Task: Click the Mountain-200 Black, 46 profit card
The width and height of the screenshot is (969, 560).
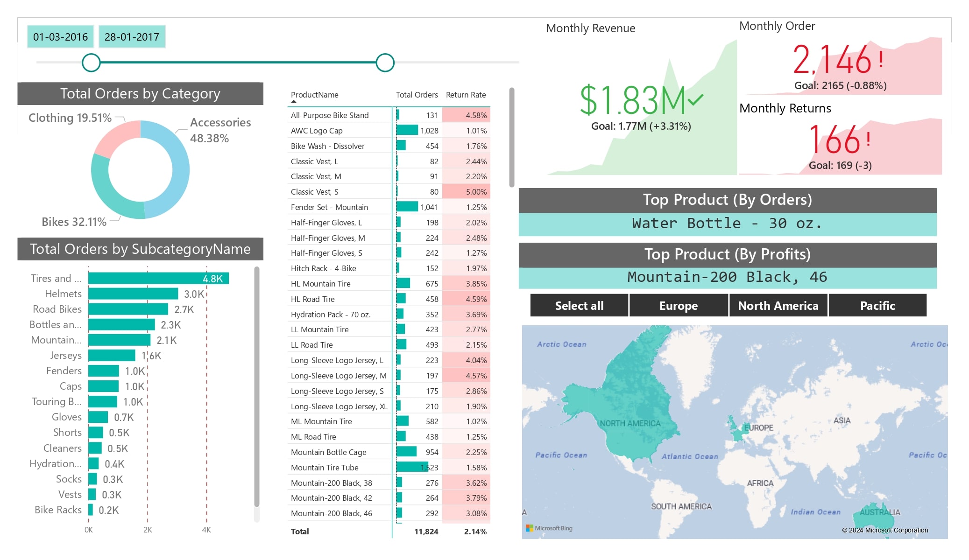Action: pos(727,277)
